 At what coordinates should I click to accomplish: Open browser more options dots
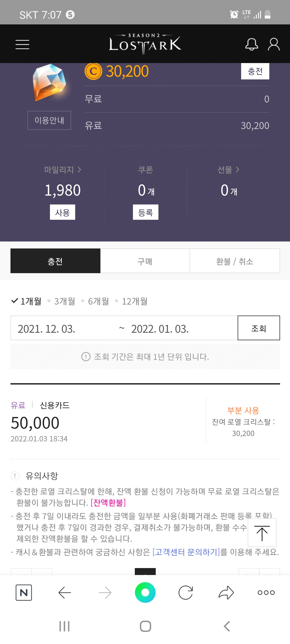click(x=266, y=592)
